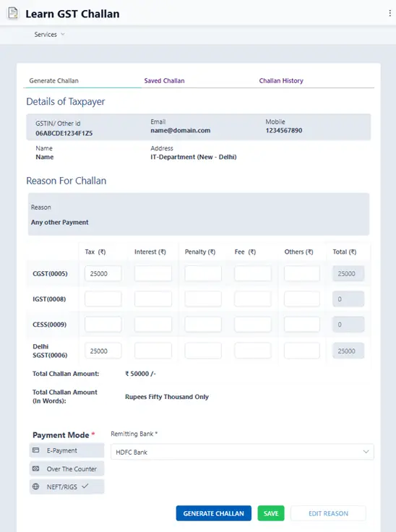Image resolution: width=396 pixels, height=532 pixels.
Task: Click the EDIT REASON button
Action: [x=328, y=513]
